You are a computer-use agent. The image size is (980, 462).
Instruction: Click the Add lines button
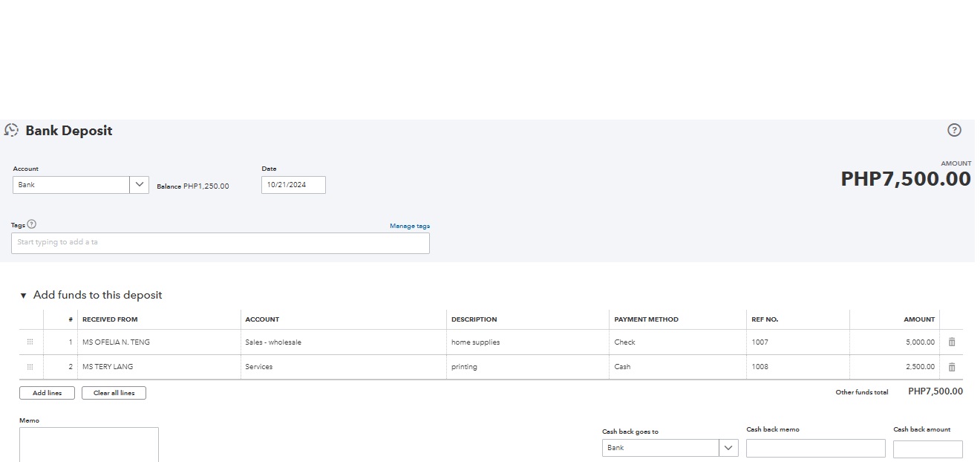pyautogui.click(x=47, y=393)
